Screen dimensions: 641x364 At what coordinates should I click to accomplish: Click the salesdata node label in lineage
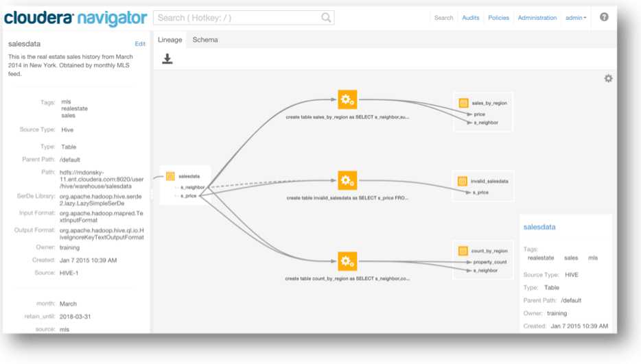189,176
